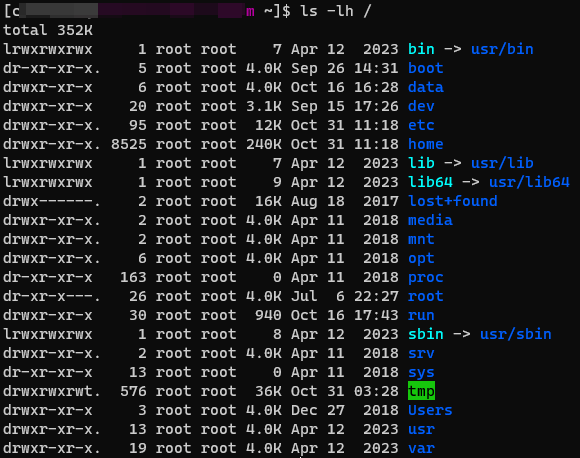This screenshot has width=580, height=458.
Task: Select the 8525 link count for home
Action: pos(129,144)
